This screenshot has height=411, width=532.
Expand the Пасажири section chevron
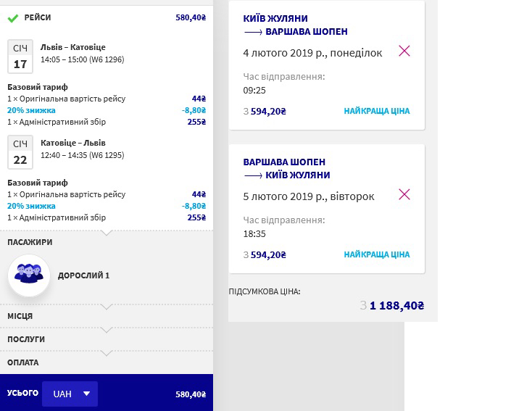(107, 233)
